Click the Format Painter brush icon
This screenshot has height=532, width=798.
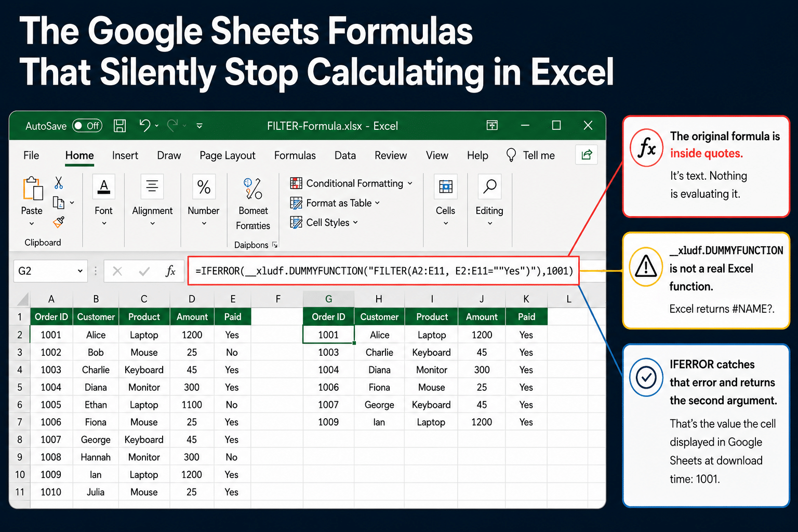pos(59,222)
